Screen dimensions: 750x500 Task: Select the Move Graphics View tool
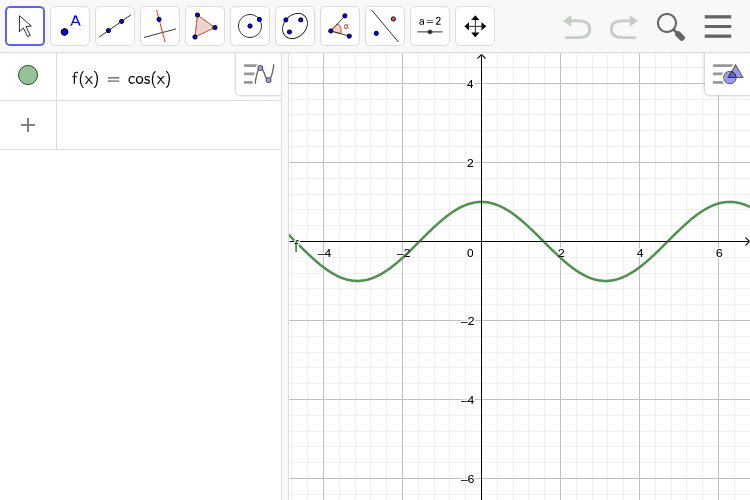click(x=474, y=26)
